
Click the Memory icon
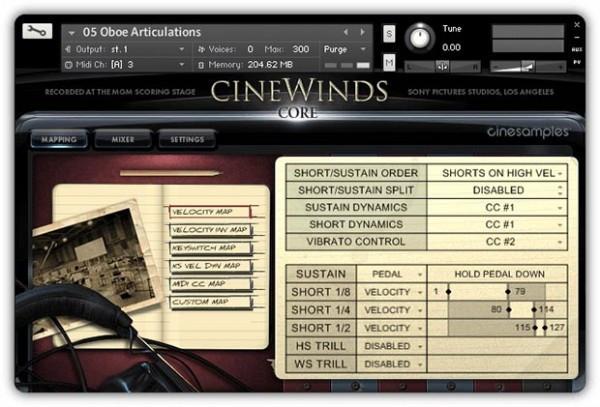201,65
